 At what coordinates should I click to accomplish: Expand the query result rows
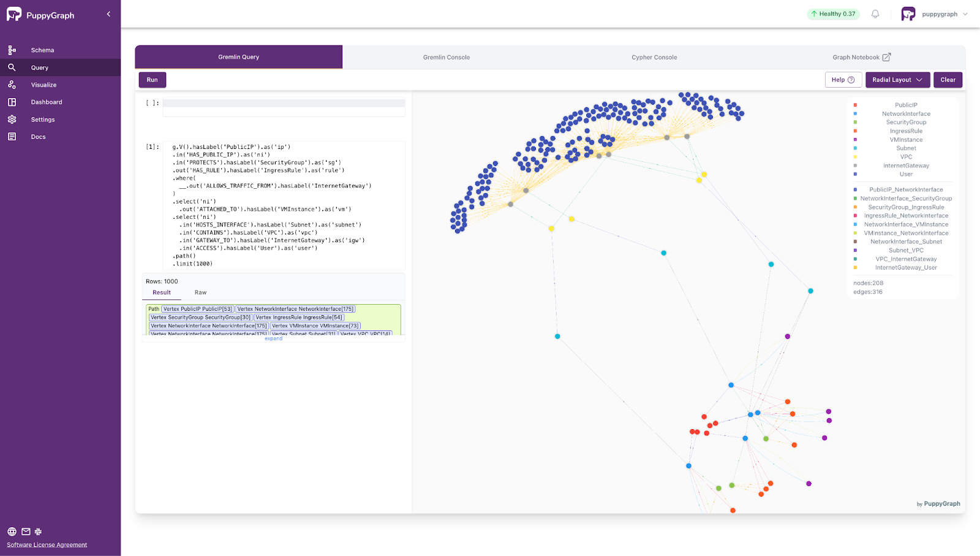point(273,338)
